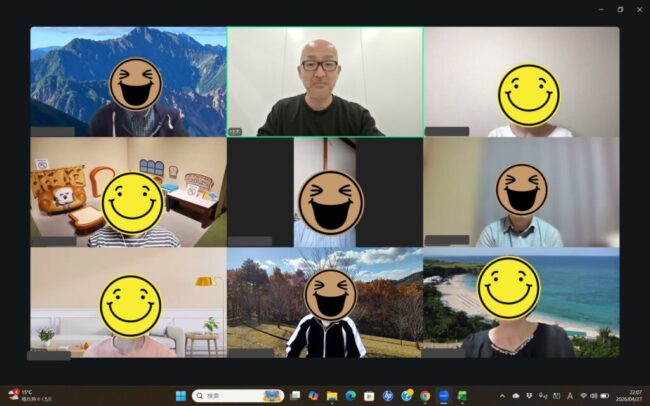Click the bakery-room background video tile
The image size is (650, 406).
(x=128, y=192)
